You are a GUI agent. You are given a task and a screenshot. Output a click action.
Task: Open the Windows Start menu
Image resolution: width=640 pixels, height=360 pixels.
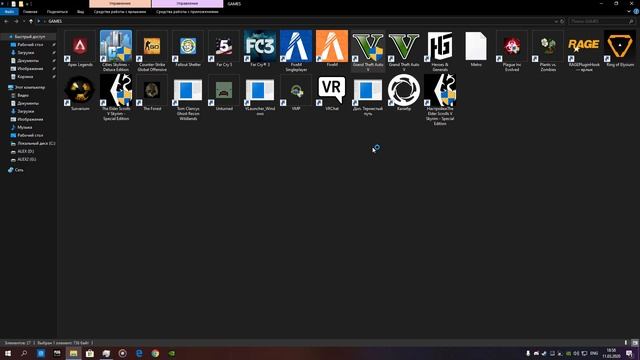tap(8, 353)
